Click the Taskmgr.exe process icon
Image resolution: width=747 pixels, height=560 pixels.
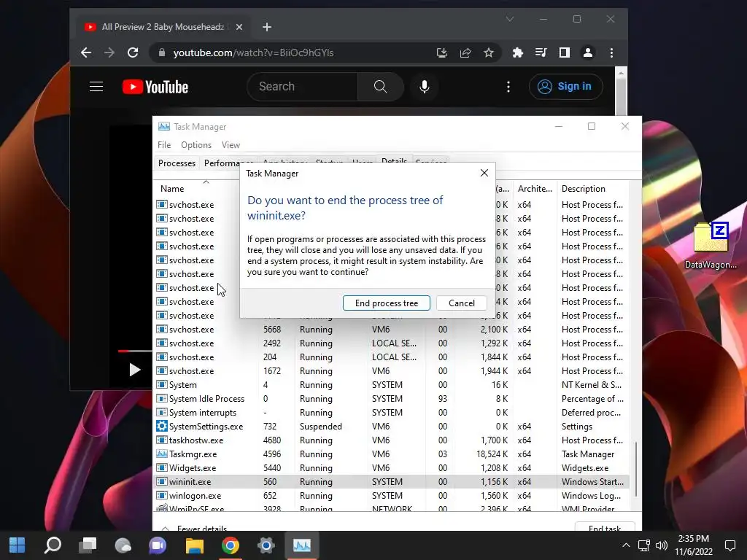pyautogui.click(x=162, y=454)
